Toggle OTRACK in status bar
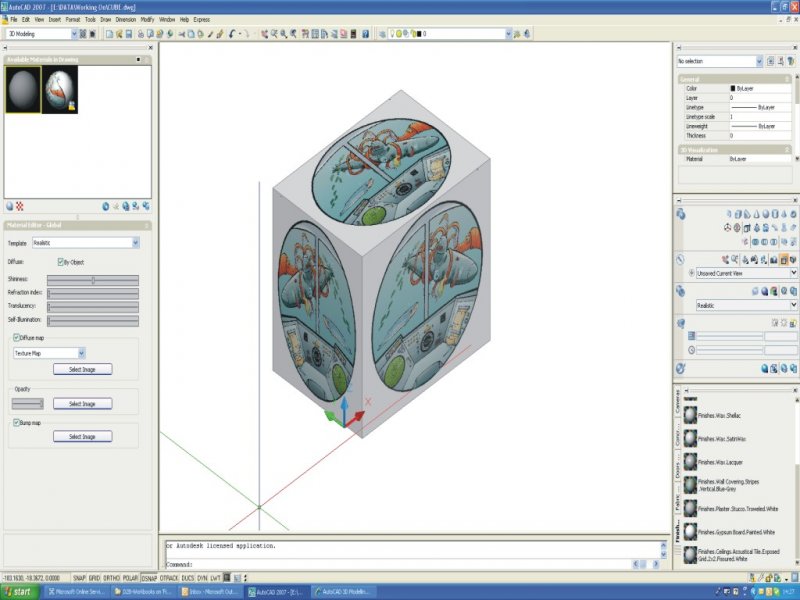The width and height of the screenshot is (800, 600). click(x=169, y=578)
